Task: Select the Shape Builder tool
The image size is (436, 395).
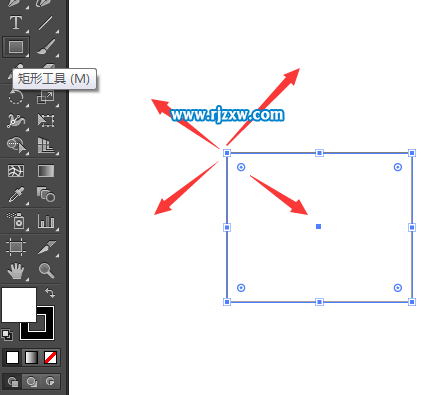Action: coord(16,145)
